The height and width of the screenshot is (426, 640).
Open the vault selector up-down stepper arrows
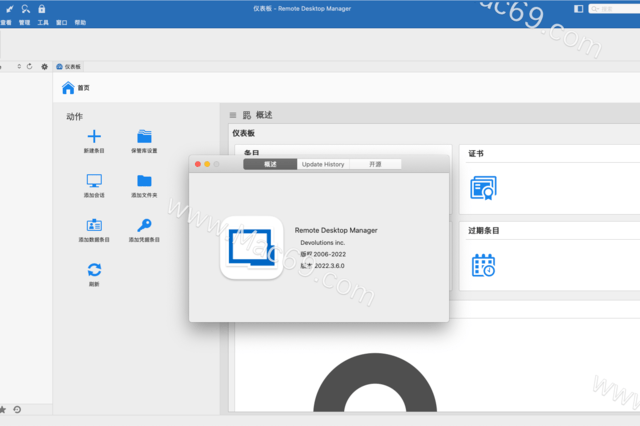19,66
